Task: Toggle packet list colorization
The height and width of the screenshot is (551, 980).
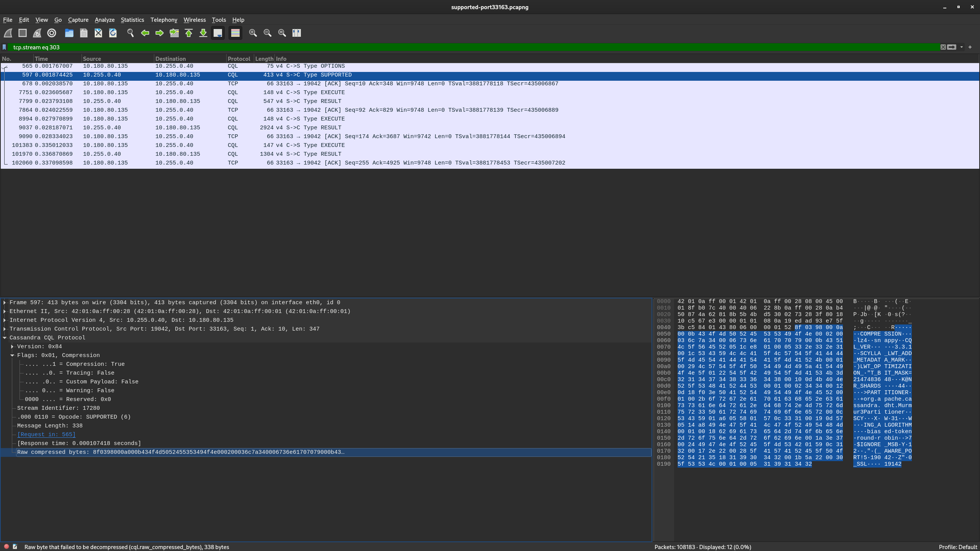Action: (x=235, y=33)
